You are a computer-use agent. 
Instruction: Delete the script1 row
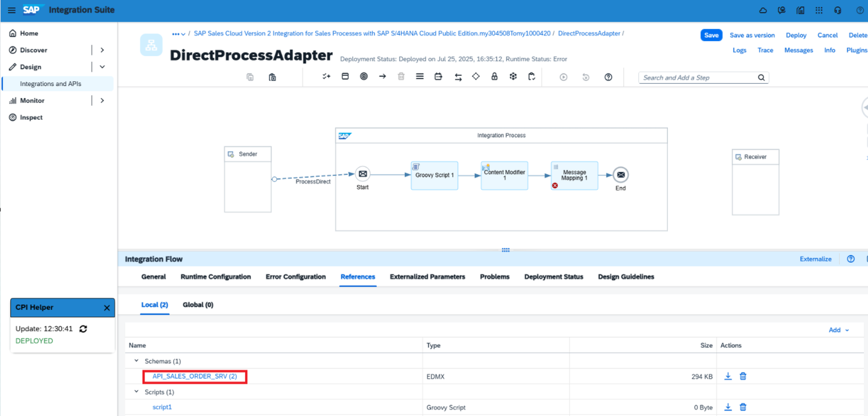click(x=743, y=407)
